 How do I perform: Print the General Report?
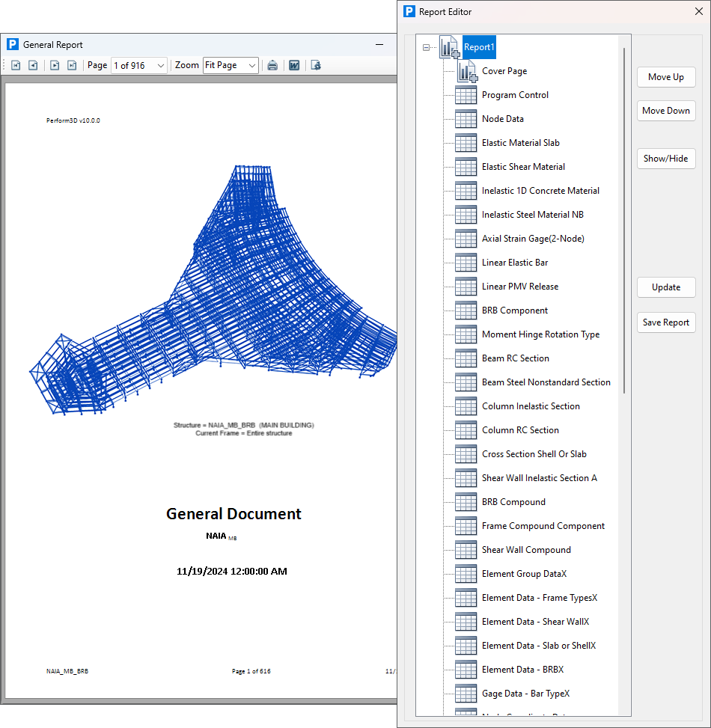pos(272,65)
